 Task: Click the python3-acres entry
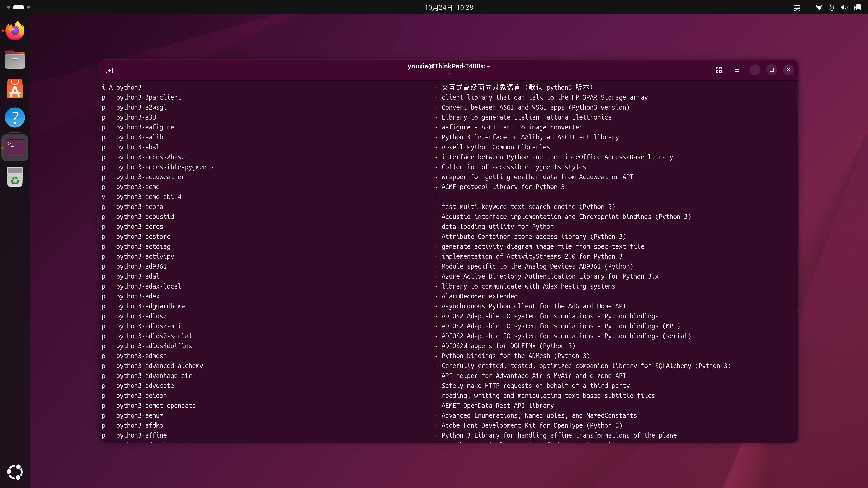pyautogui.click(x=139, y=227)
